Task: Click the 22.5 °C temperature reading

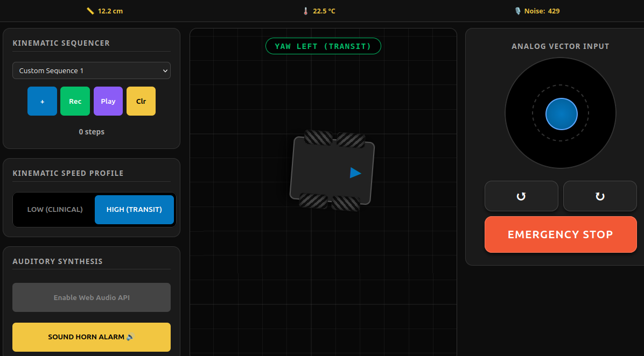Action: pos(324,11)
